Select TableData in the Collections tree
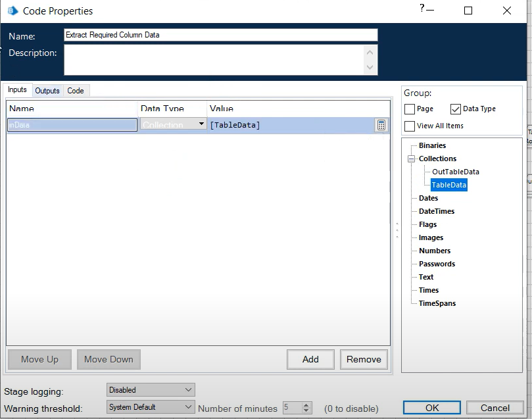532x419 pixels. click(x=449, y=185)
